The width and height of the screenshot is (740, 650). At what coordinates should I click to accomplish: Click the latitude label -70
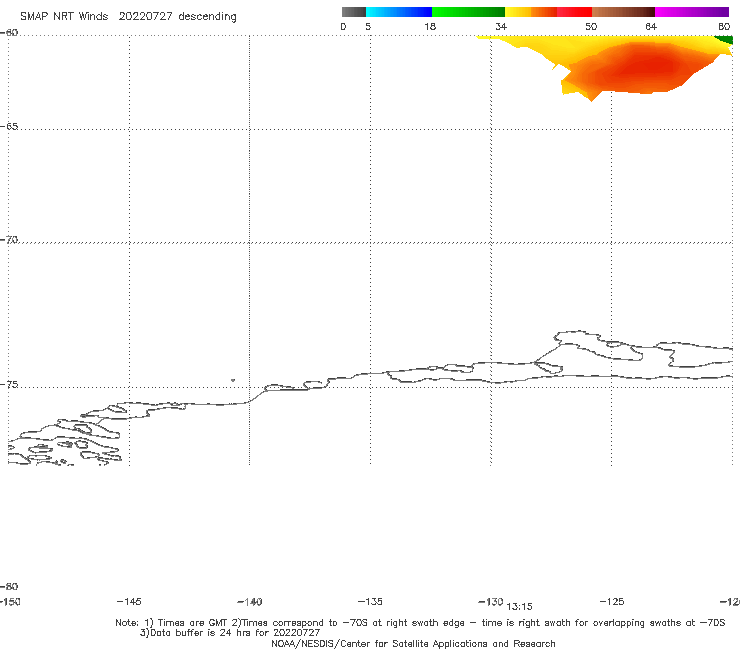click(x=9, y=240)
